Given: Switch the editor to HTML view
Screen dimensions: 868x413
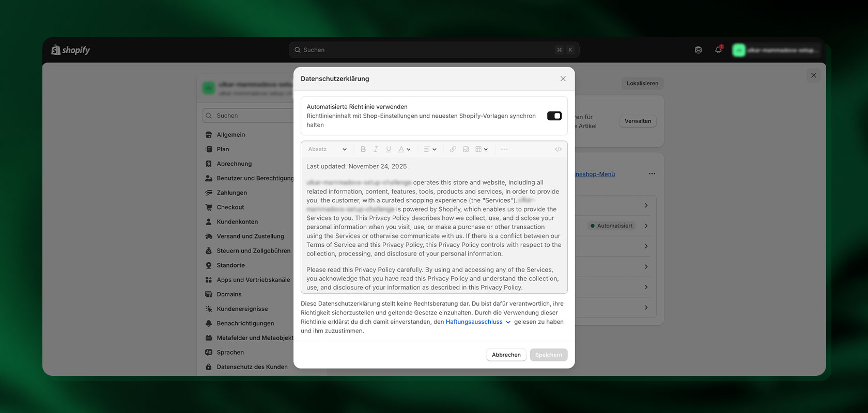Looking at the screenshot, I should [558, 149].
